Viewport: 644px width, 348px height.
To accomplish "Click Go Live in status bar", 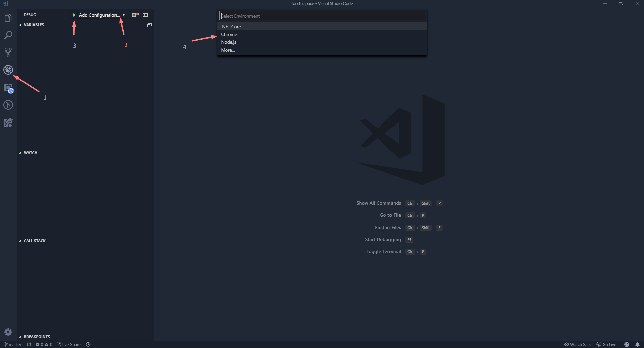I will pyautogui.click(x=606, y=344).
